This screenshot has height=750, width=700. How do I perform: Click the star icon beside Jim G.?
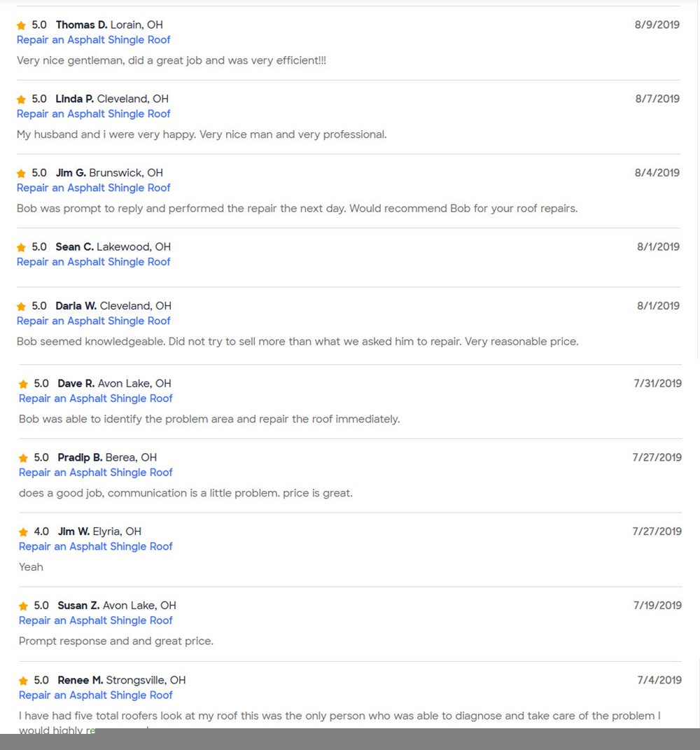point(21,174)
